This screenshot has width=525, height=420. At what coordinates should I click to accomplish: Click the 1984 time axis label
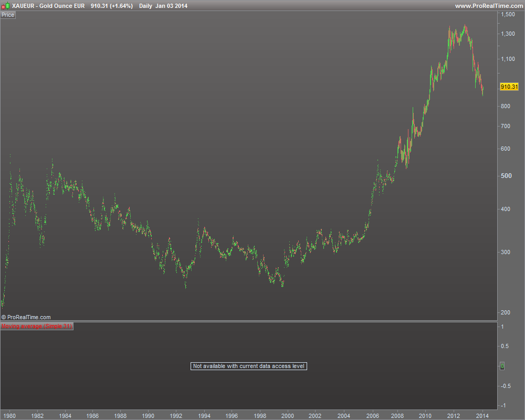[65, 416]
